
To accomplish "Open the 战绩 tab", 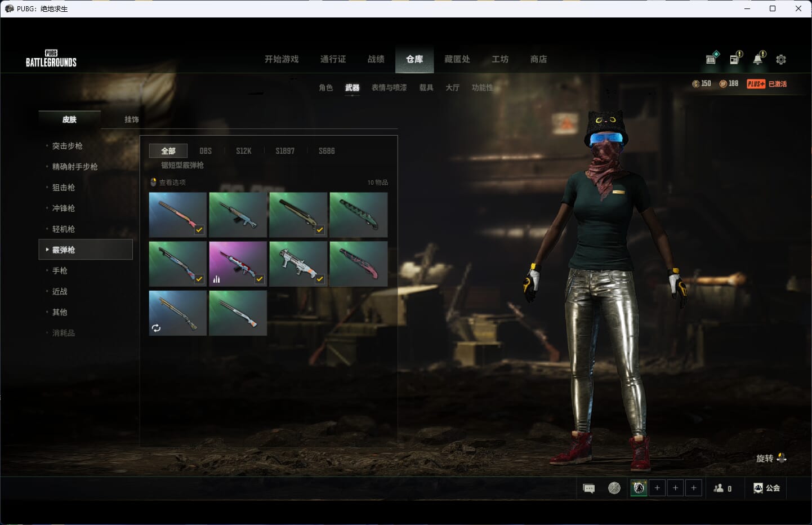I will [x=376, y=59].
